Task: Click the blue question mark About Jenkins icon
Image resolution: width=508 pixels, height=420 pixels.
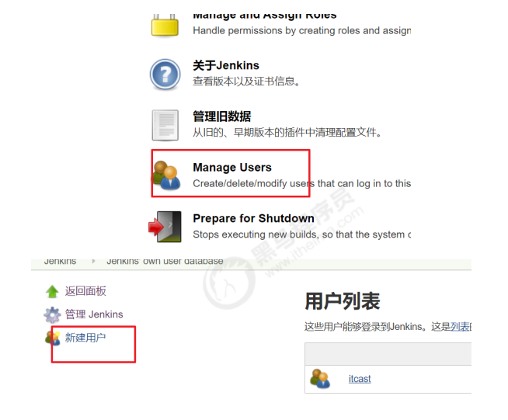Action: pyautogui.click(x=165, y=75)
